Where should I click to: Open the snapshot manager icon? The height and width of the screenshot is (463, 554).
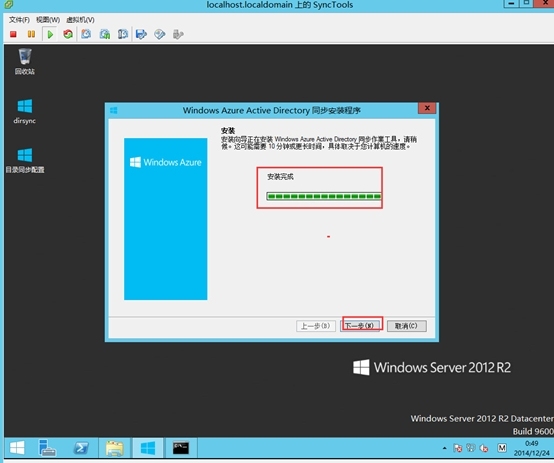pyautogui.click(x=123, y=34)
